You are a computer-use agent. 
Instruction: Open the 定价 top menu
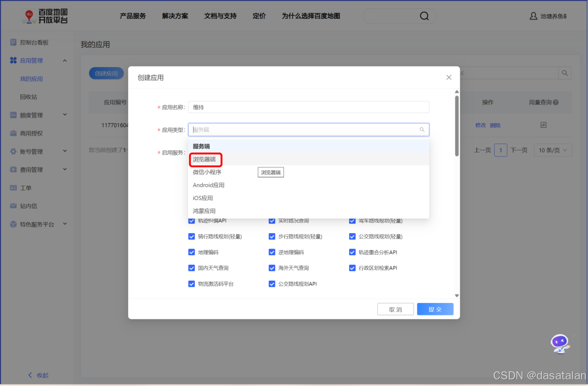tap(259, 16)
